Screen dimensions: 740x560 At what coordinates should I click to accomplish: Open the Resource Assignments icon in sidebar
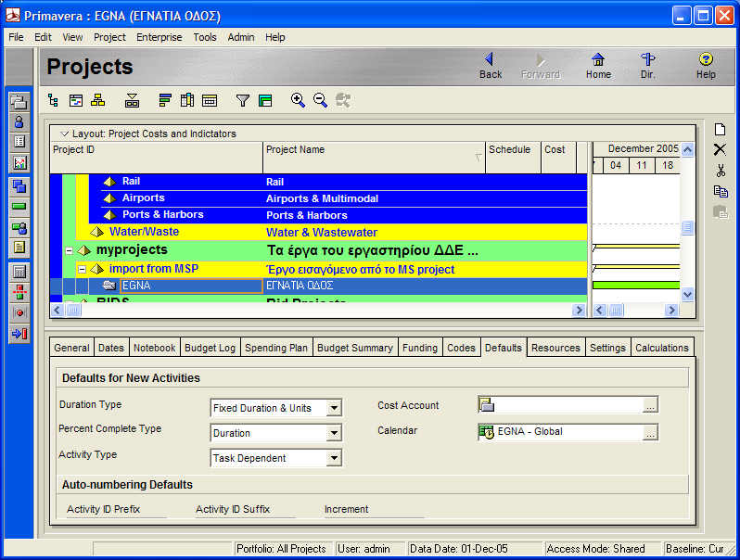[x=19, y=228]
